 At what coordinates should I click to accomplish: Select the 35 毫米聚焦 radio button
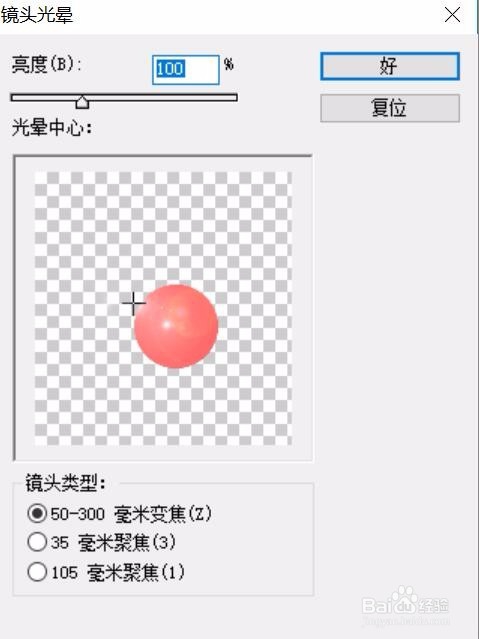37,542
